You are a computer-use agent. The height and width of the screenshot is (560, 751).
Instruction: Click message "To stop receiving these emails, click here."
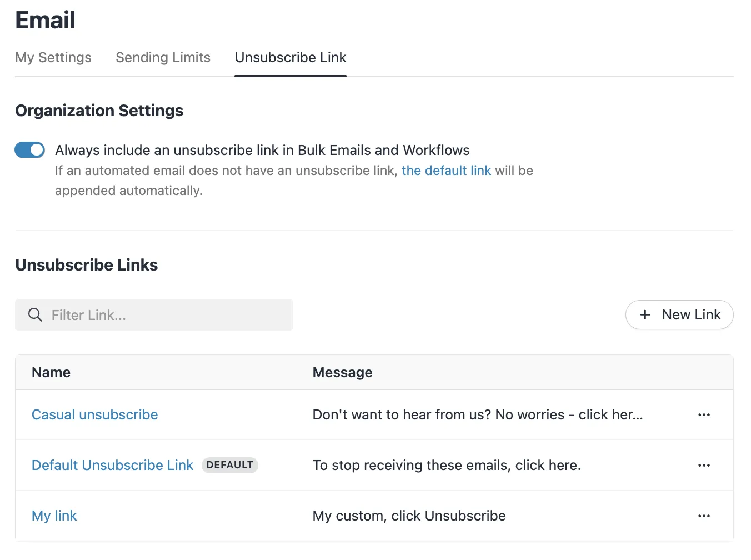pyautogui.click(x=447, y=466)
